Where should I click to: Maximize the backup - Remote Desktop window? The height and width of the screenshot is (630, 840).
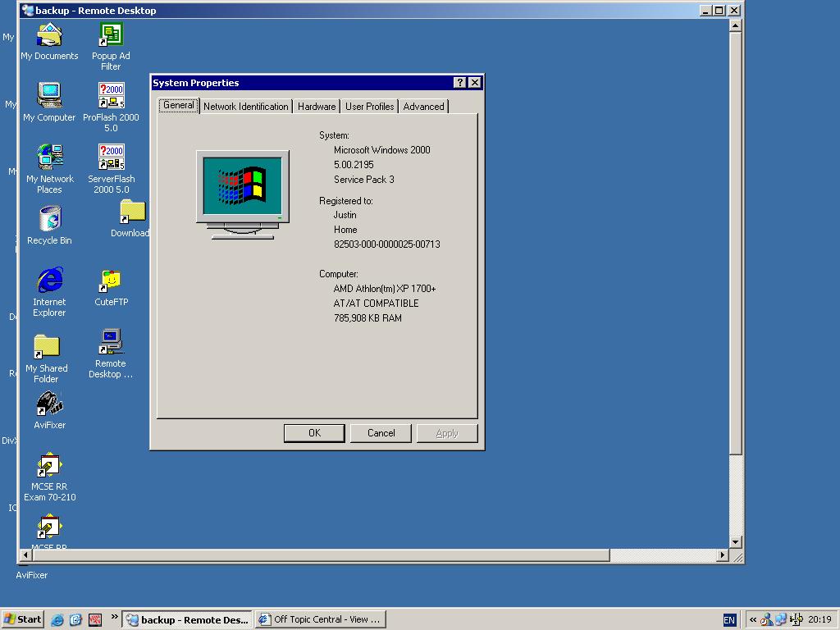click(x=719, y=10)
